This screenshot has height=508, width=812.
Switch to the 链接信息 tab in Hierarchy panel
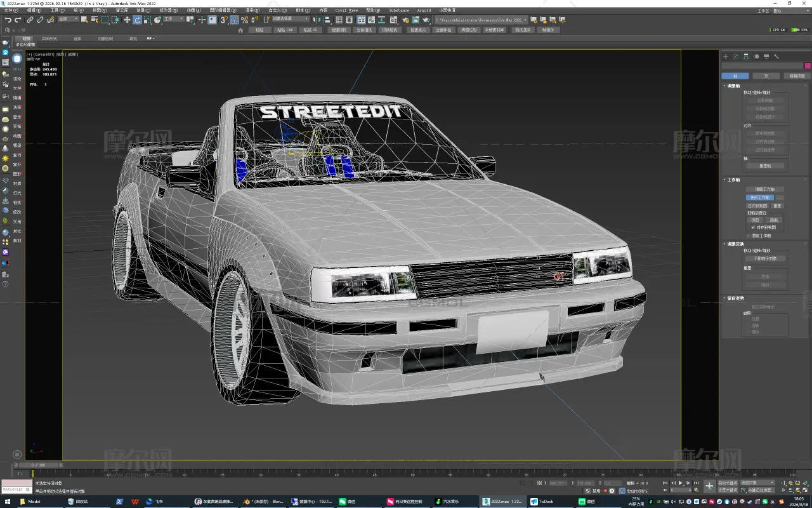pyautogui.click(x=797, y=76)
